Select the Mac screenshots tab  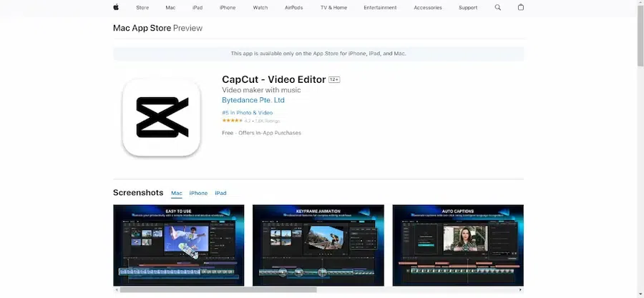pyautogui.click(x=177, y=193)
